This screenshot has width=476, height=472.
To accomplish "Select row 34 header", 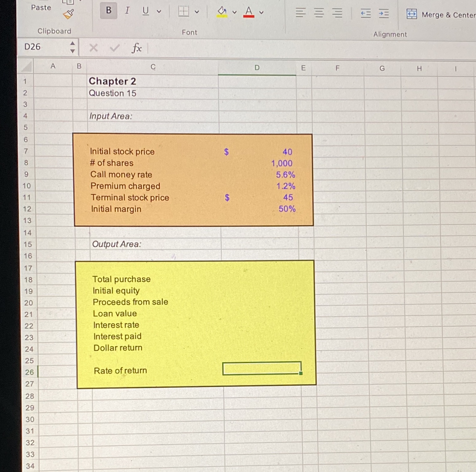I will click(x=30, y=466).
